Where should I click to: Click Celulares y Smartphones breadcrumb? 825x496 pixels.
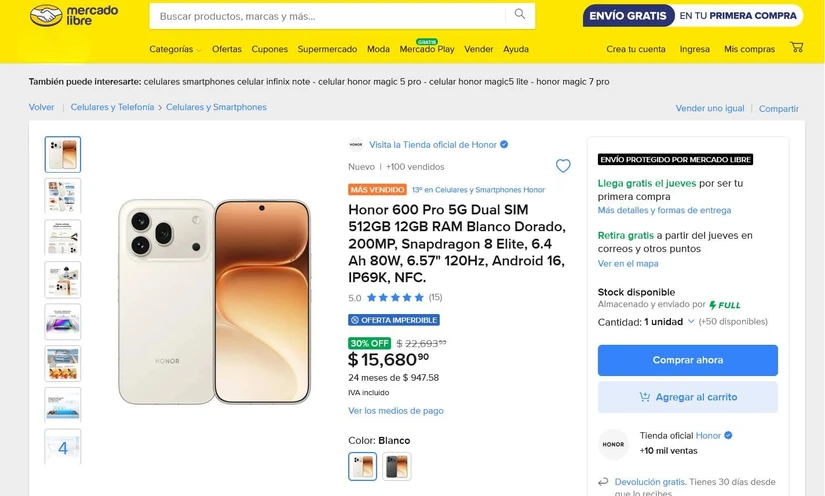click(x=216, y=107)
